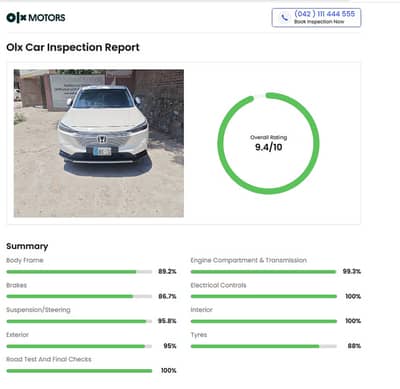The image size is (400, 389).
Task: Click the phone icon in header
Action: click(284, 17)
